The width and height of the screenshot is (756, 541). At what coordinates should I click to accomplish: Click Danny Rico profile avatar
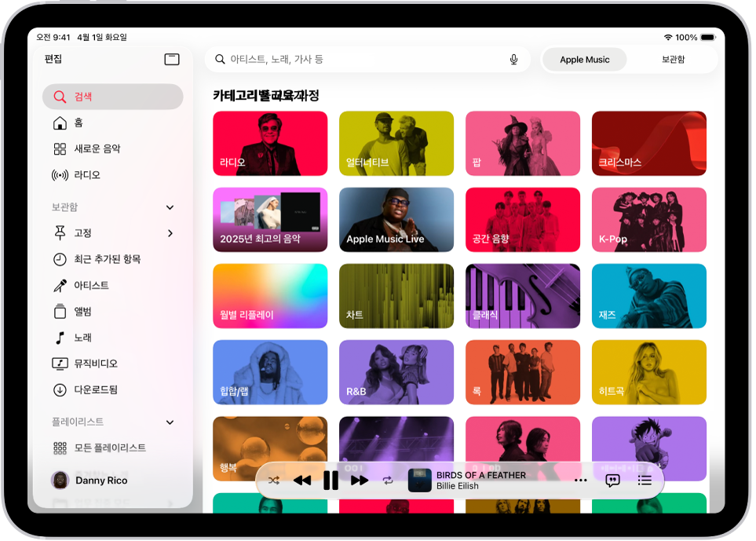click(60, 481)
